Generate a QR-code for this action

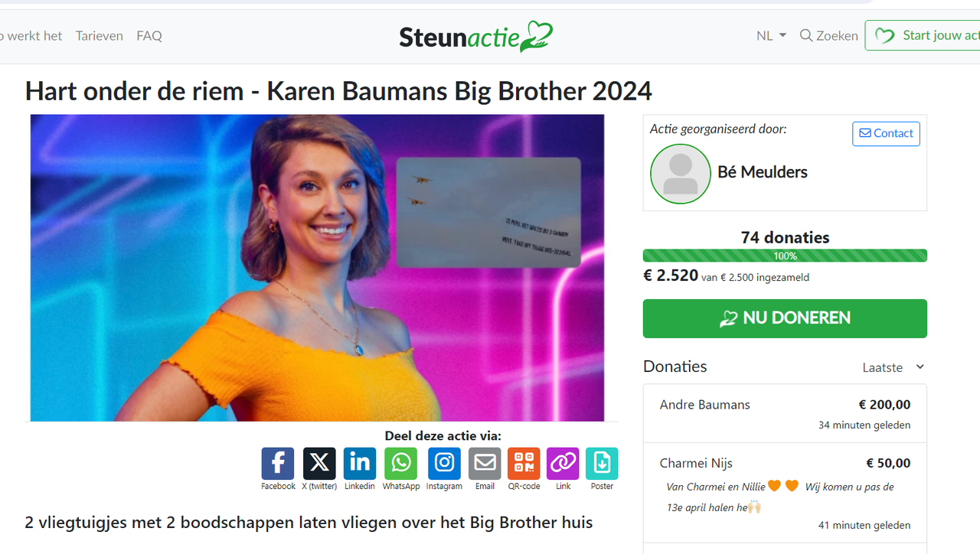click(524, 463)
